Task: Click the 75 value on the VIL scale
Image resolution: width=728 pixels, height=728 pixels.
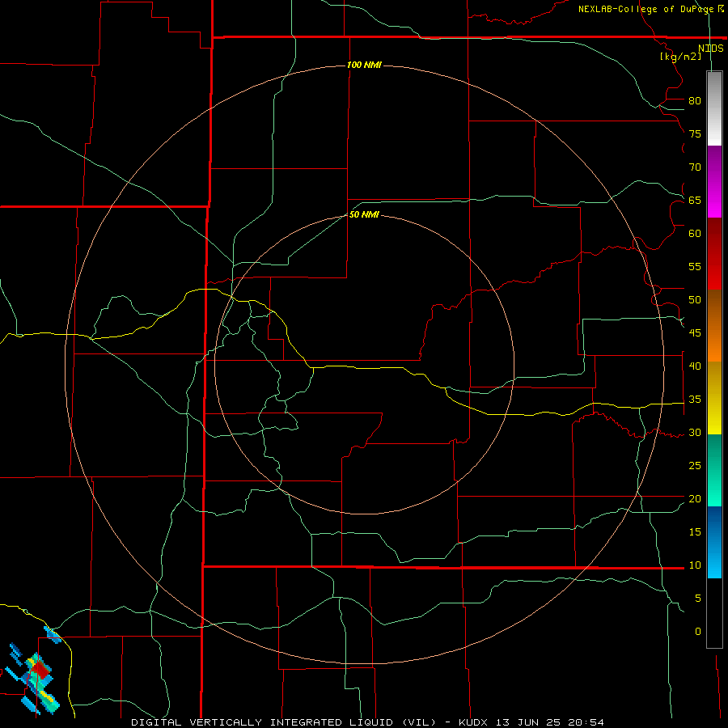Action: pos(695,134)
